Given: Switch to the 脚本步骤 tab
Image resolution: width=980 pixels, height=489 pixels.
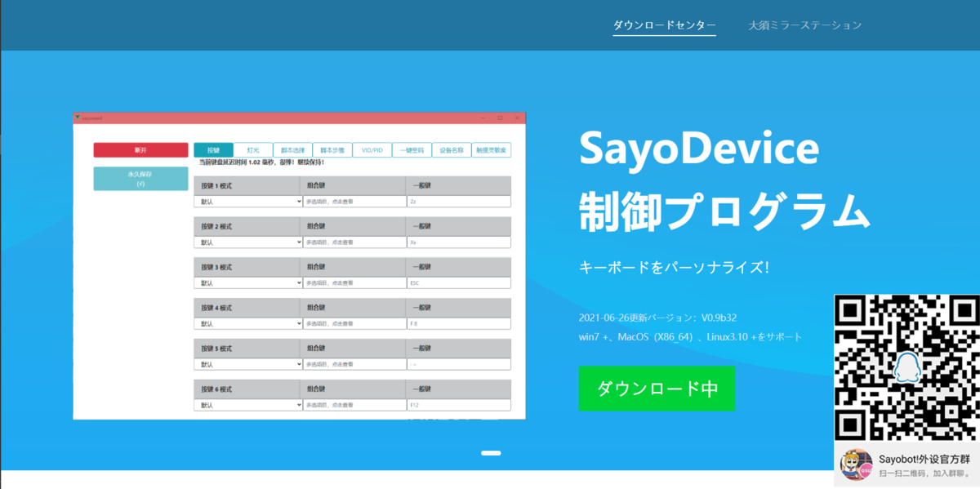Looking at the screenshot, I should coord(332,150).
